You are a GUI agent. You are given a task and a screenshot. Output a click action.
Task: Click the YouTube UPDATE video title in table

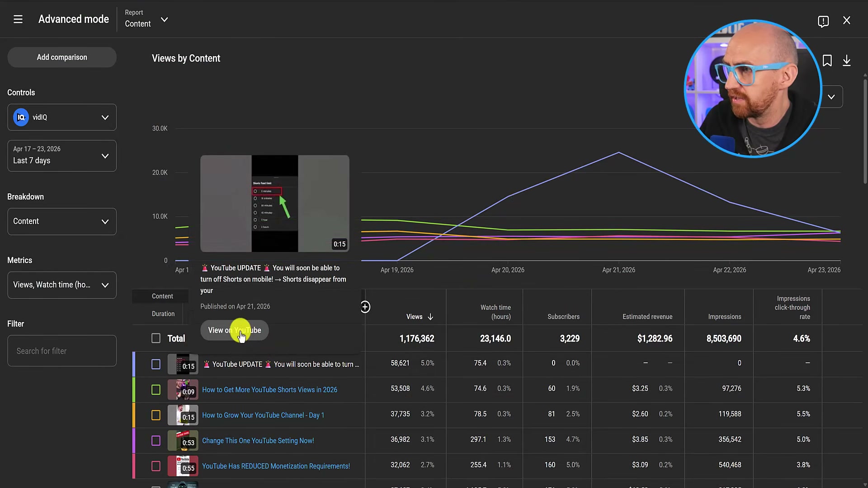tap(281, 364)
